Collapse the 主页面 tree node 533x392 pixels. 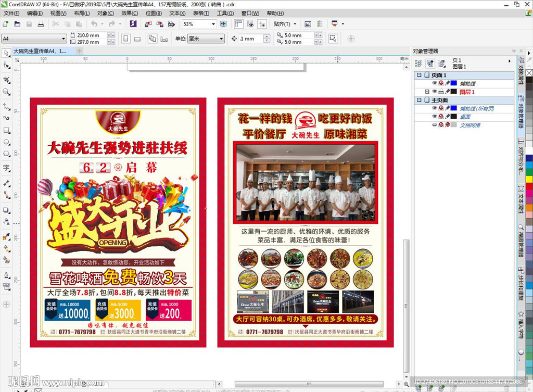(419, 100)
